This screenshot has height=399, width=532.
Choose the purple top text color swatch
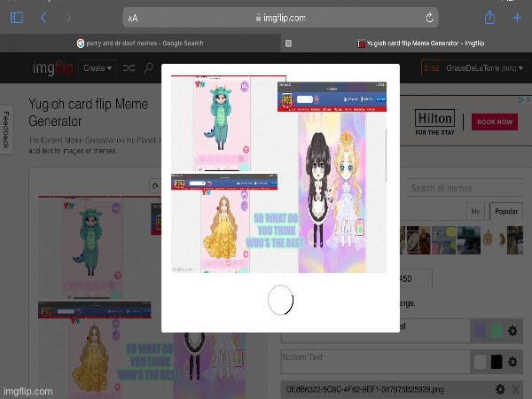click(x=480, y=331)
